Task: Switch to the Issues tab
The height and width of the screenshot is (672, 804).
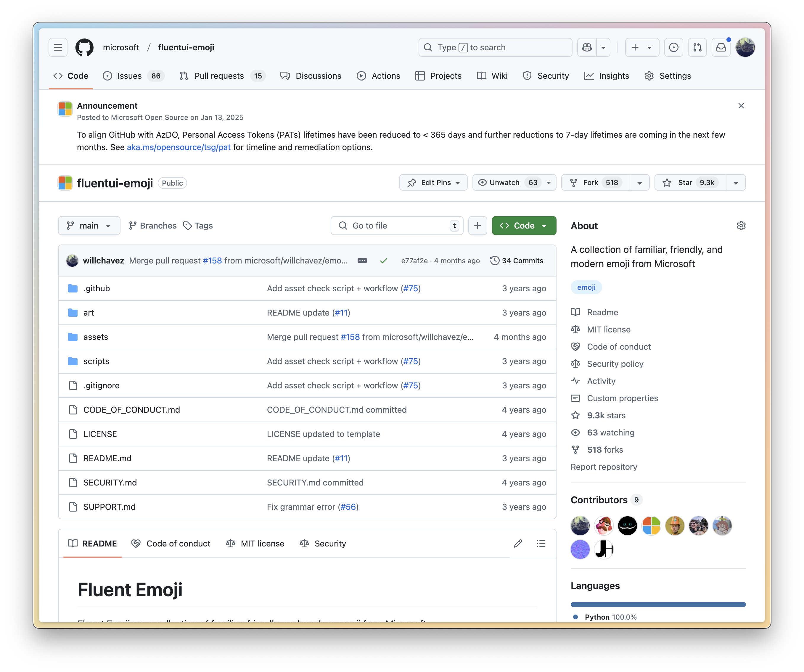Action: (x=134, y=76)
